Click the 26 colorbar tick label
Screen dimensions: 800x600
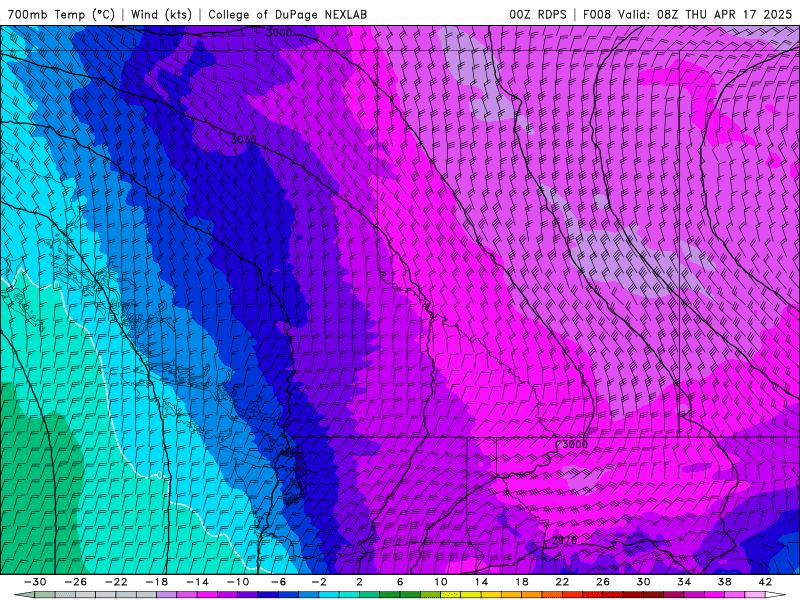(x=603, y=582)
